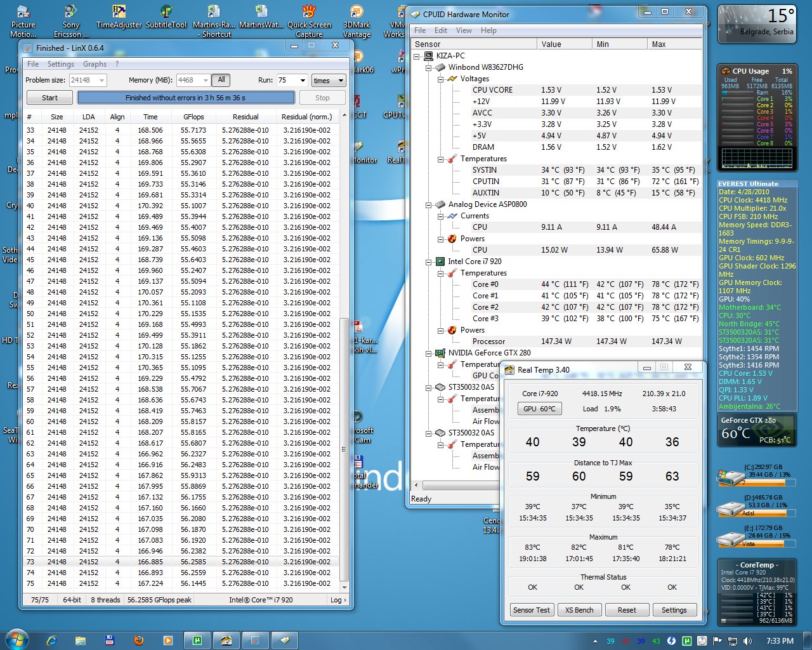Click Reset in Real Temp

(x=627, y=610)
